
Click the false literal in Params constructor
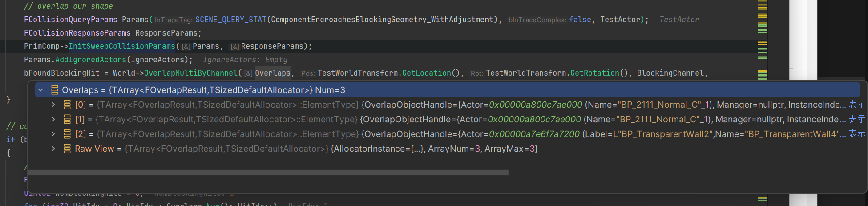580,20
